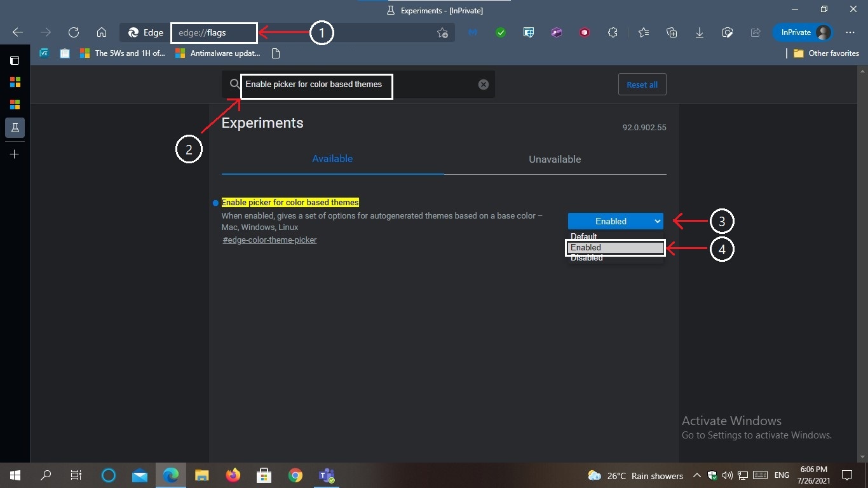Viewport: 868px width, 488px height.
Task: Select the Experiments flask tab icon
Action: 15,128
